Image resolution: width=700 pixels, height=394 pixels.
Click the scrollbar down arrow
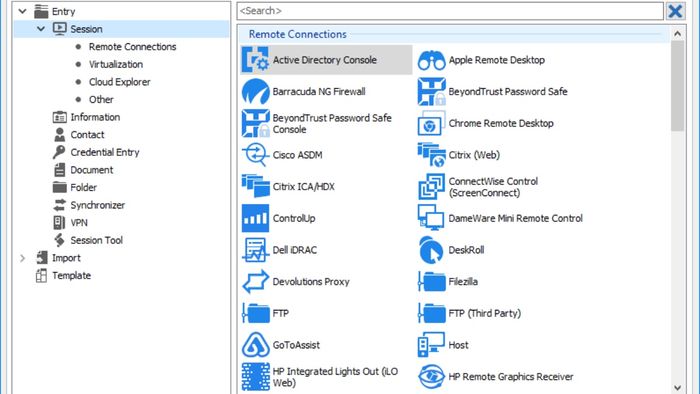(x=677, y=388)
